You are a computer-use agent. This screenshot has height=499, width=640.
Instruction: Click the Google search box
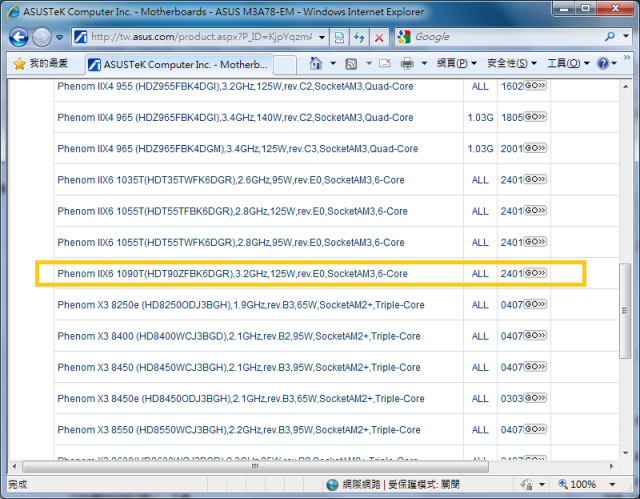(x=506, y=37)
